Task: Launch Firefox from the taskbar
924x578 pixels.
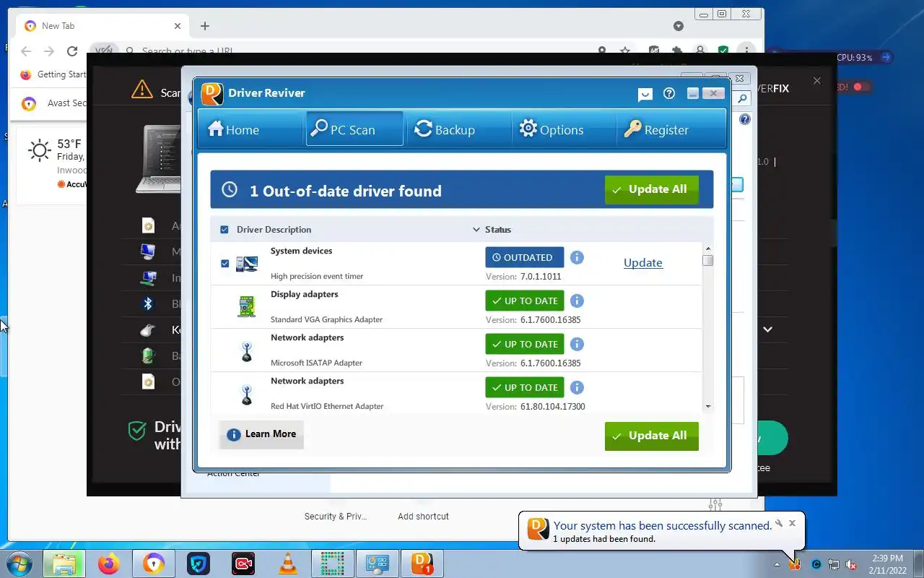Action: 109,564
